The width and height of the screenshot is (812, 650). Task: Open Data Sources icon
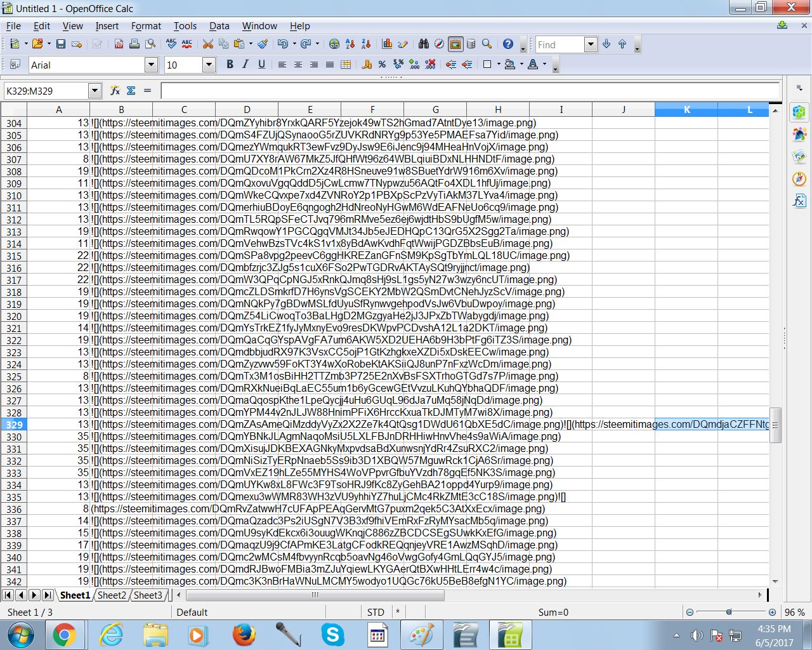pos(471,44)
